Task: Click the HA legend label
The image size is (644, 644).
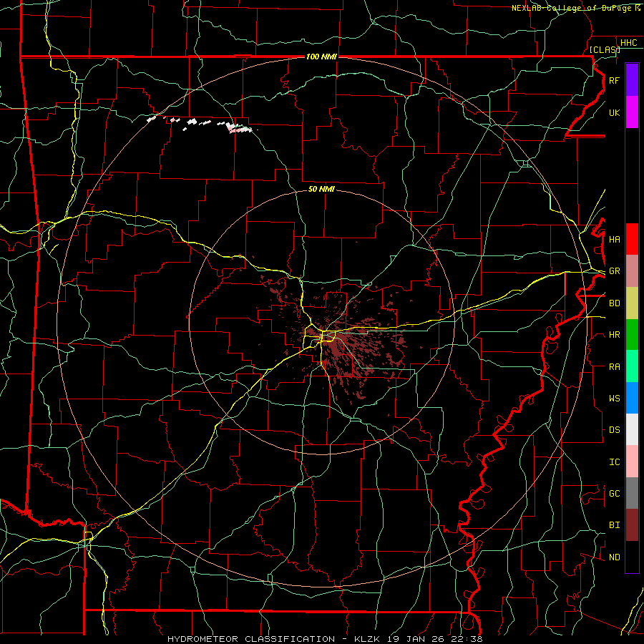Action: 614,239
